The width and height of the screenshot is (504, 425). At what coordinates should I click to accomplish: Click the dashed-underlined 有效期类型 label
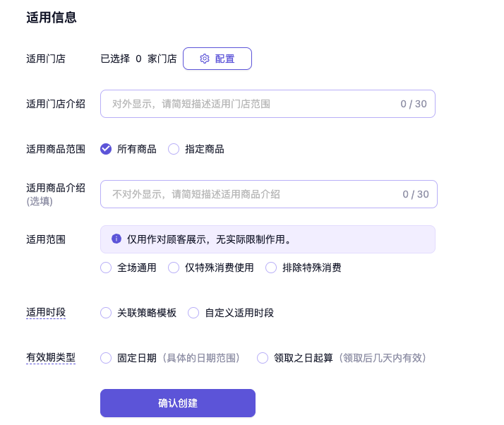pyautogui.click(x=51, y=358)
